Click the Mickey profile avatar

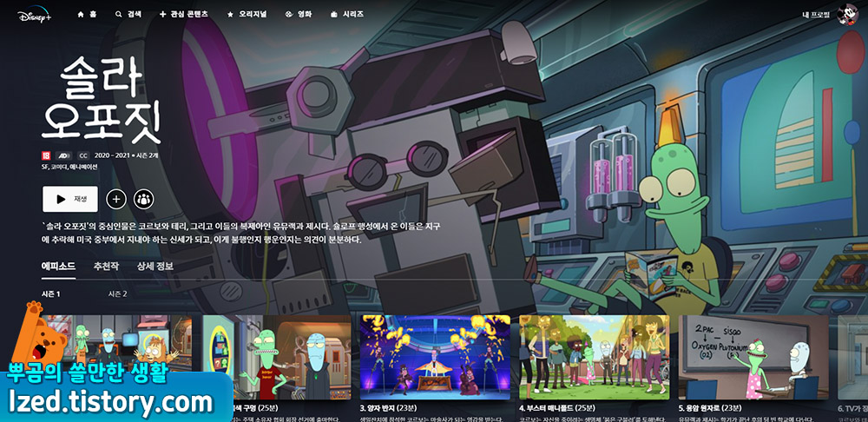pos(847,15)
